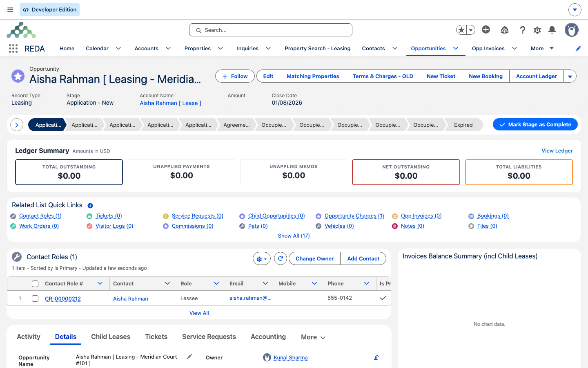Click the pencil to edit Opportunity Name

click(189, 357)
